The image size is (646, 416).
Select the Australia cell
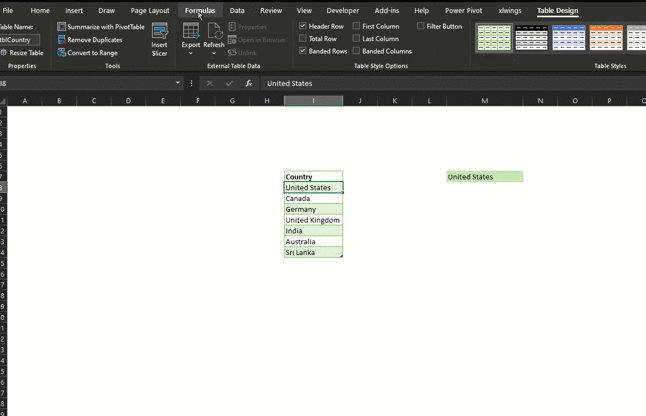coord(313,241)
